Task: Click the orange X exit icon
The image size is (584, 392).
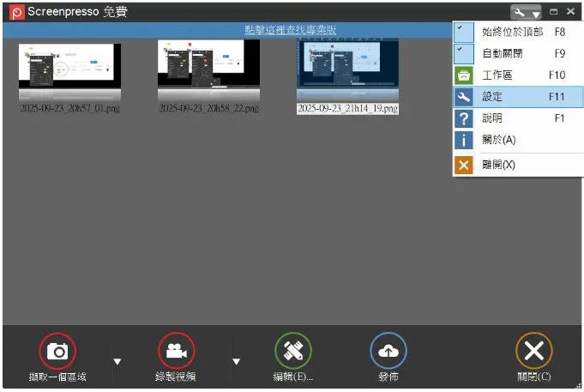Action: (464, 165)
